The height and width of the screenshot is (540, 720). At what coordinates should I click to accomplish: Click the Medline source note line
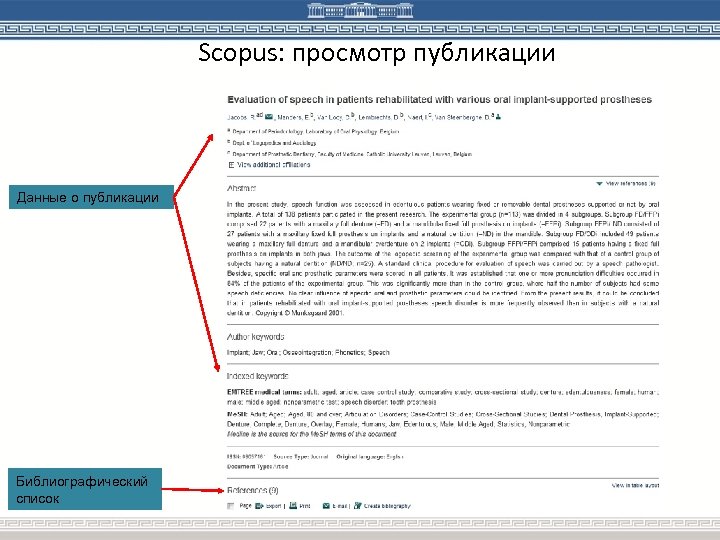click(x=312, y=434)
